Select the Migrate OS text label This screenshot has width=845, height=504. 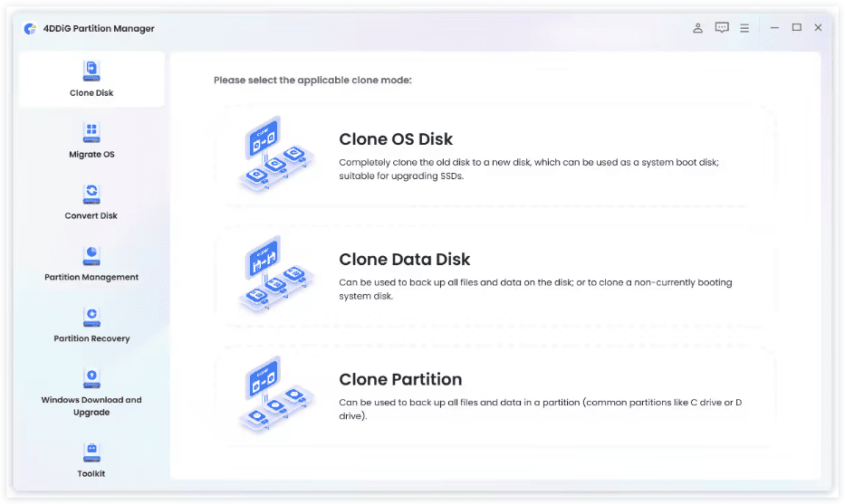(x=91, y=155)
